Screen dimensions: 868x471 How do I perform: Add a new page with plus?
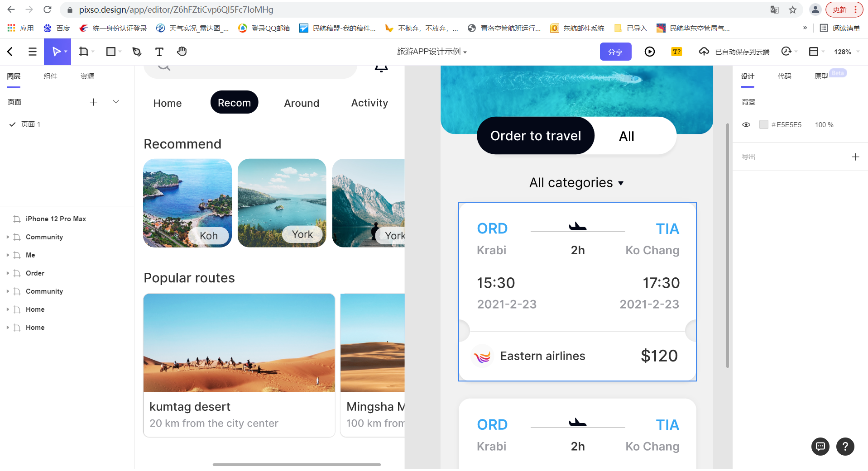coord(93,102)
